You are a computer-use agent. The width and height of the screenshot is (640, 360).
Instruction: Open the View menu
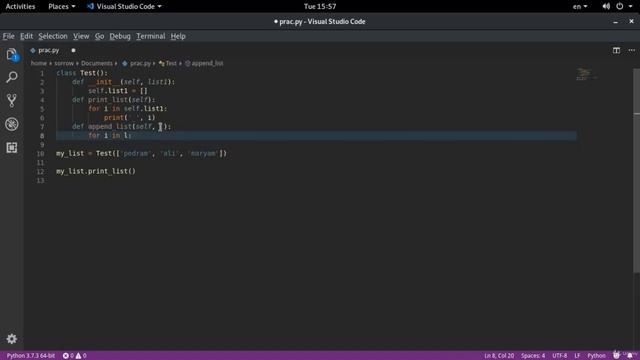tap(81, 36)
